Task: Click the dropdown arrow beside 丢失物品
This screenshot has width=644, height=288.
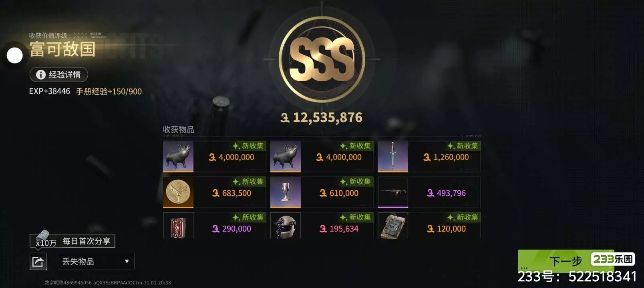Action: (x=127, y=262)
